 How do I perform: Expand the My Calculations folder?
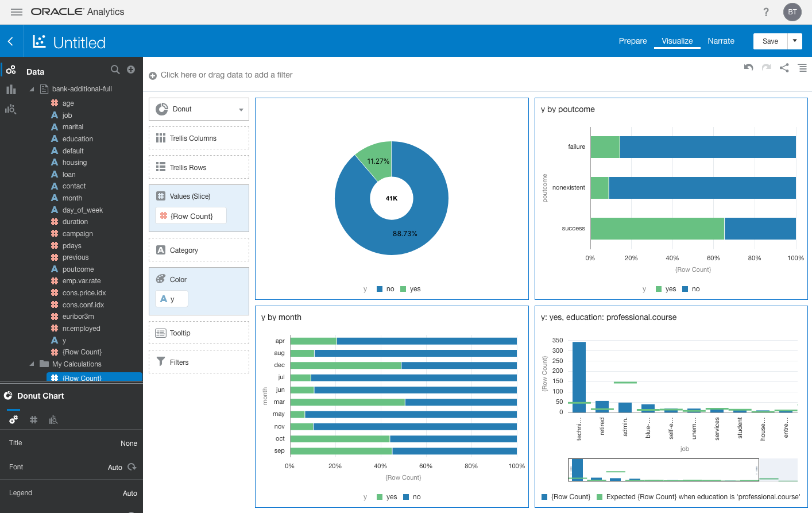tap(33, 364)
